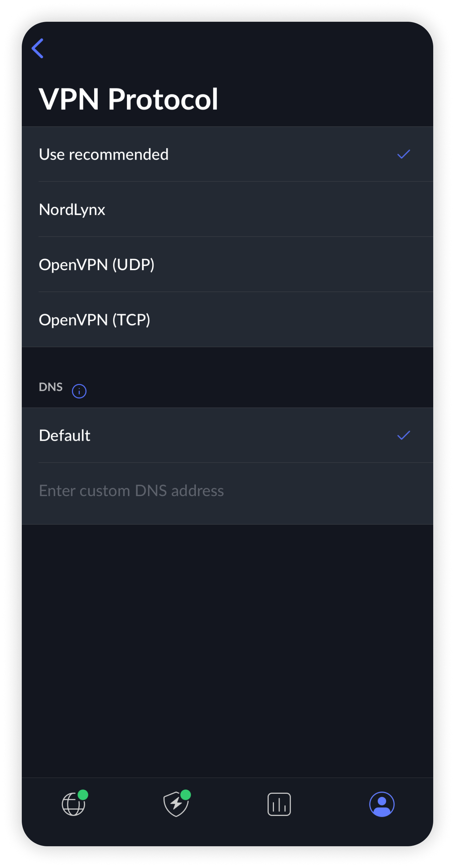Image resolution: width=455 pixels, height=868 pixels.
Task: Open the DNS info icon
Action: (x=79, y=391)
